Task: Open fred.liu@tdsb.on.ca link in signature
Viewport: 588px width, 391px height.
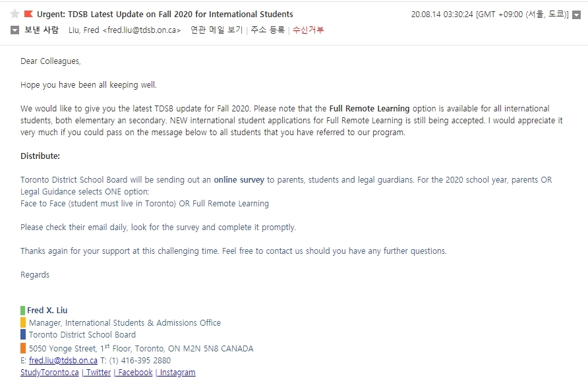Action: tap(63, 360)
